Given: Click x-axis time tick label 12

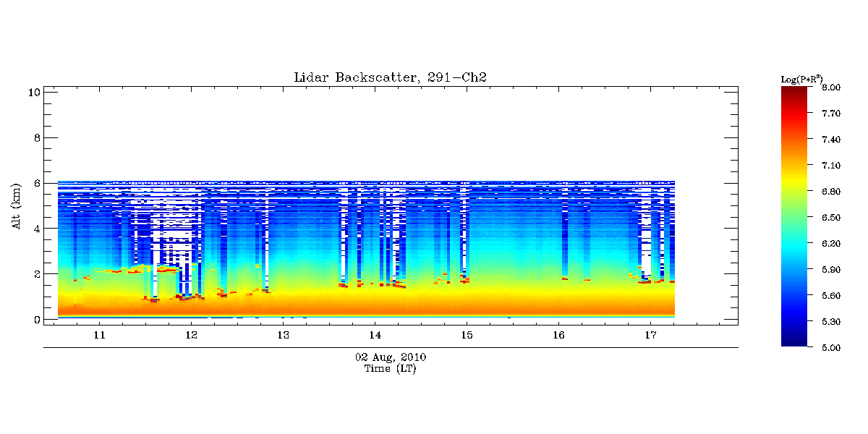Looking at the screenshot, I should point(192,335).
